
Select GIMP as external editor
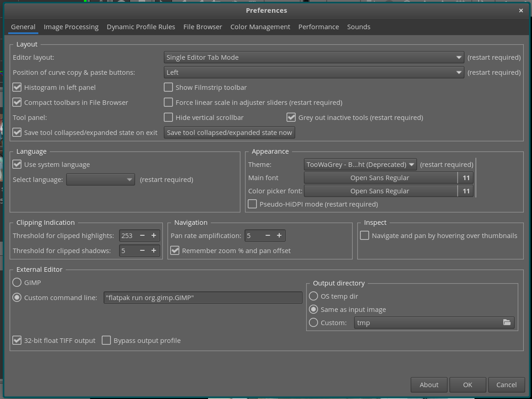(x=17, y=283)
